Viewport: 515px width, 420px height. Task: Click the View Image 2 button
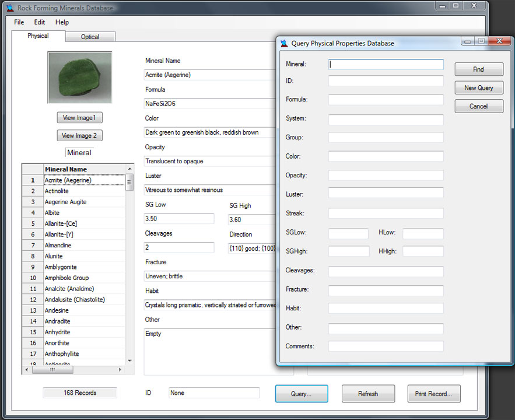click(79, 135)
